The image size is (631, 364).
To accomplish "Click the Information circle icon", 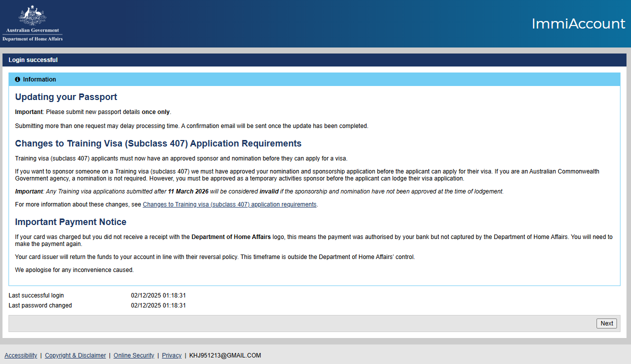I will coord(17,79).
